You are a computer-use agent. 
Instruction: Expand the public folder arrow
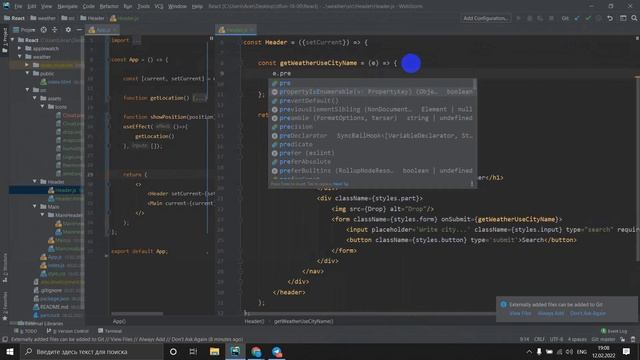[x=28, y=73]
